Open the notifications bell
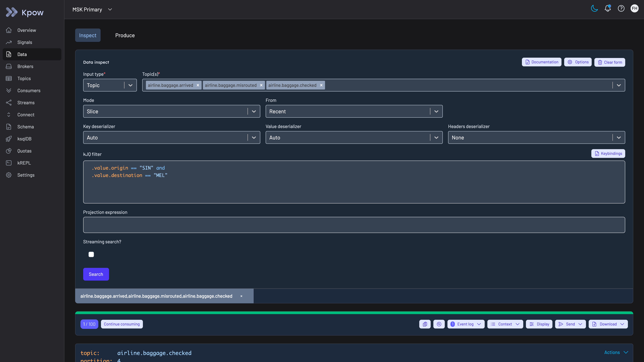644x362 pixels. (608, 9)
